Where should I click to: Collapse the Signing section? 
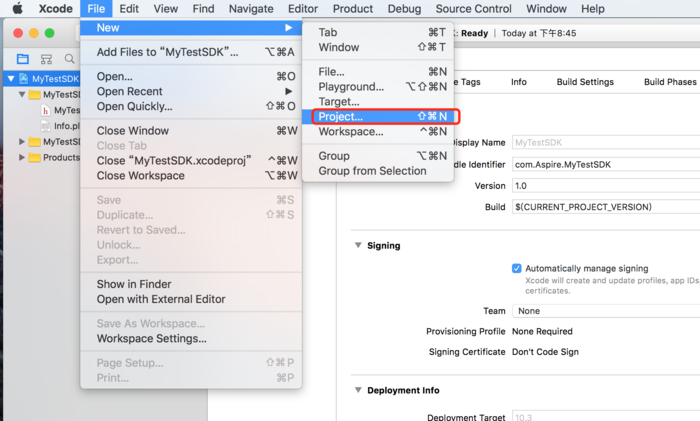pos(358,245)
